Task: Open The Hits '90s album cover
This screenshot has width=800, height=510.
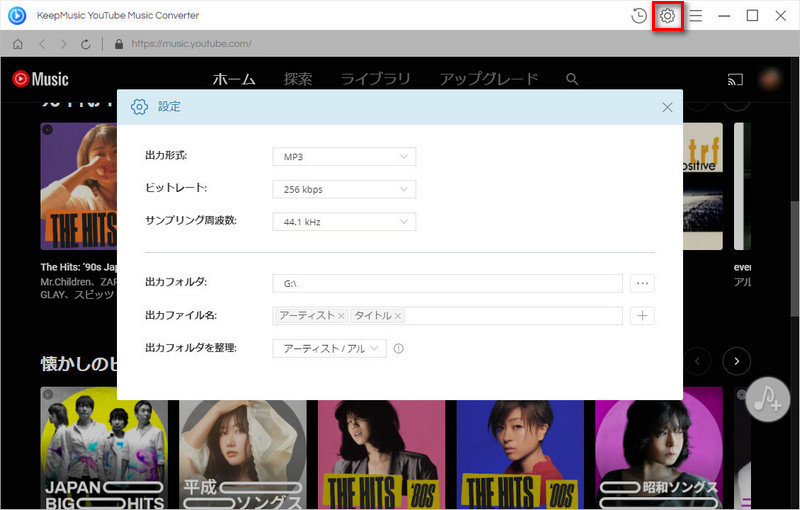Action: 79,186
